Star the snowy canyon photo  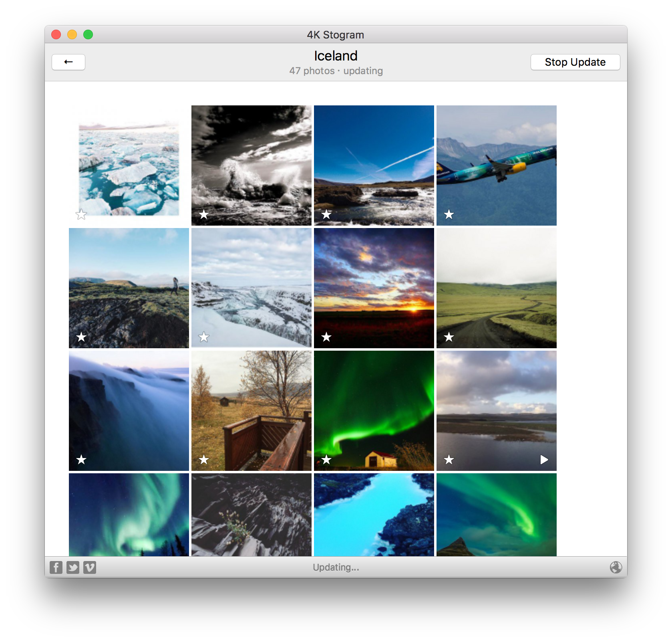point(203,337)
